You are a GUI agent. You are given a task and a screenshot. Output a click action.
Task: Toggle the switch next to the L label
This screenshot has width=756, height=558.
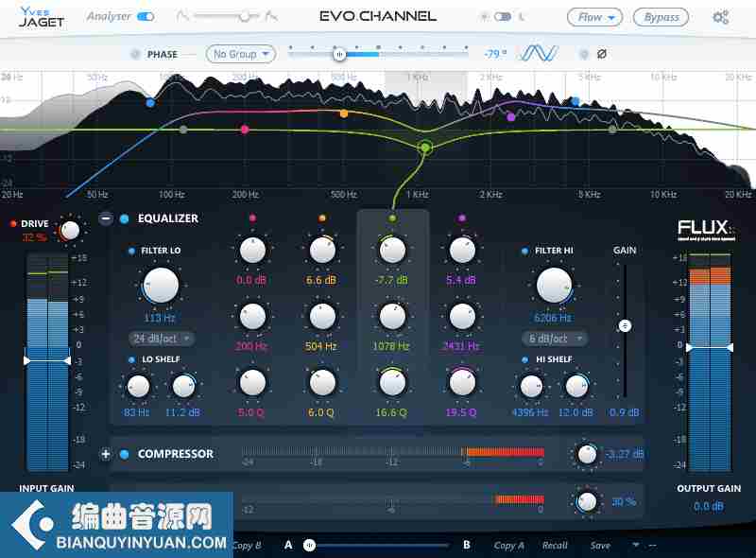point(503,17)
